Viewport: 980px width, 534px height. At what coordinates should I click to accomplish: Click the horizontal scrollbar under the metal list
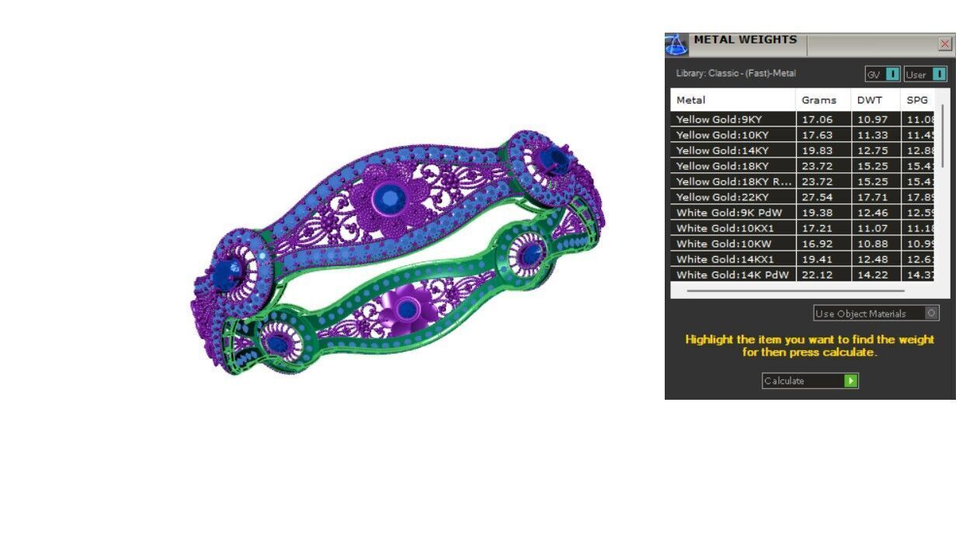tap(796, 291)
